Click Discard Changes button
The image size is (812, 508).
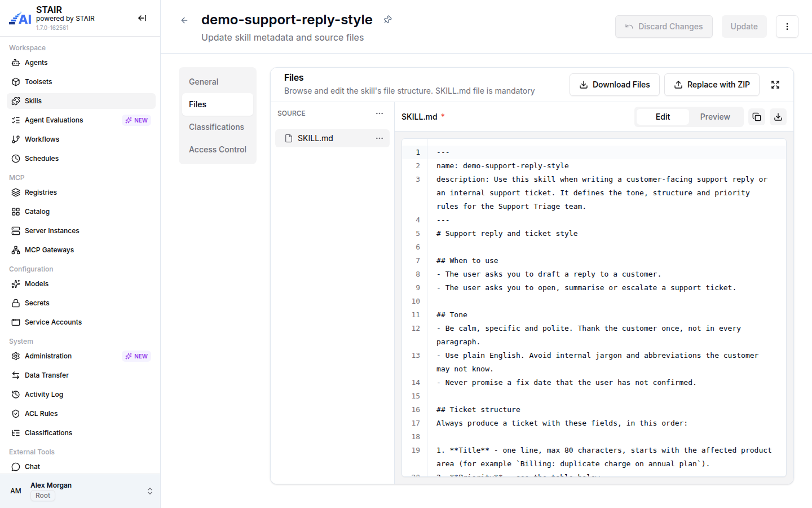tap(664, 27)
